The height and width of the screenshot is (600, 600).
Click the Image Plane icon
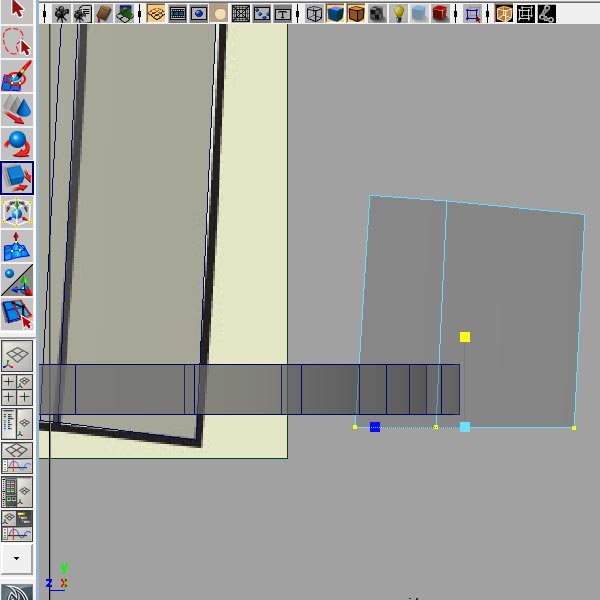tap(125, 14)
